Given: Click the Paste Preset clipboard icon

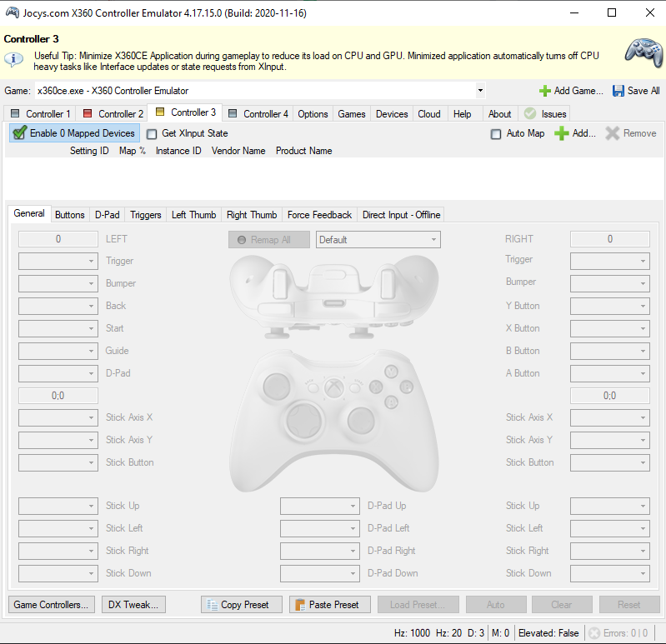Looking at the screenshot, I should pyautogui.click(x=300, y=605).
